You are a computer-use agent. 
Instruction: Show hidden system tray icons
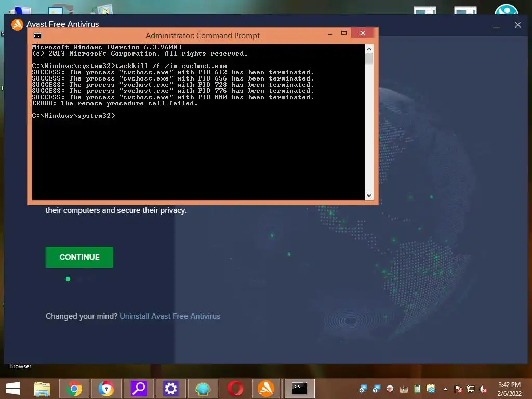coord(445,389)
